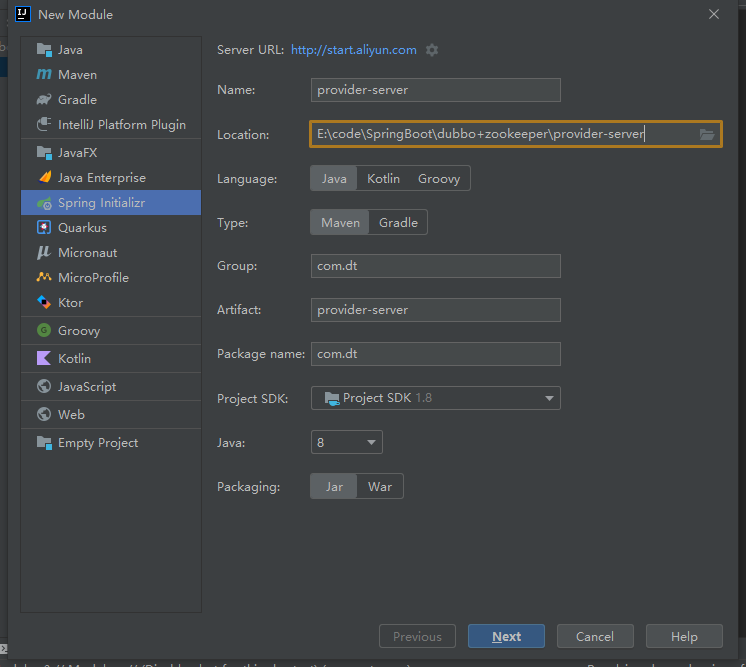Screen dimensions: 746x667
Task: Click the Java Enterprise icon
Action: point(44,177)
